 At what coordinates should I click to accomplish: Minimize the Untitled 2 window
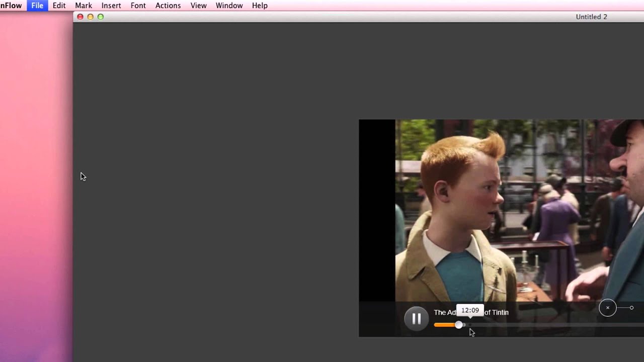click(x=90, y=17)
